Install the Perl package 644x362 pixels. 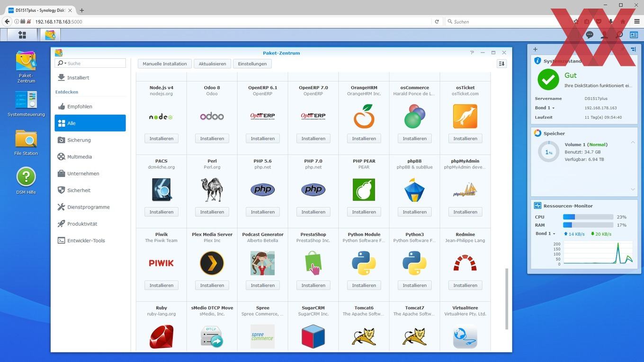(212, 212)
